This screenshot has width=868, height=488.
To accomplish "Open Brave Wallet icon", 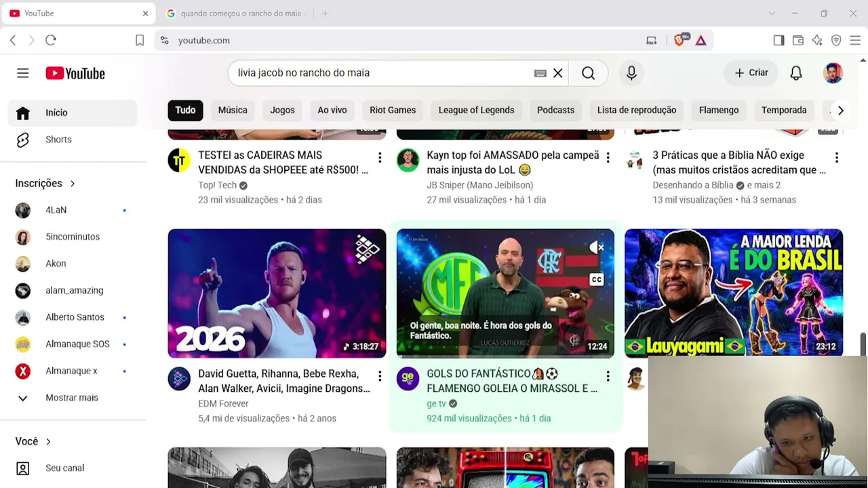I will (798, 41).
